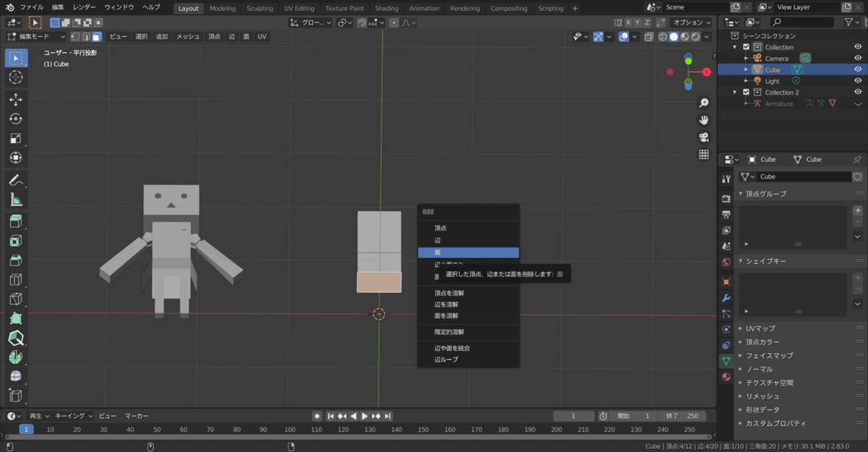This screenshot has width=868, height=452.
Task: Jump to the timeline end button
Action: [388, 416]
